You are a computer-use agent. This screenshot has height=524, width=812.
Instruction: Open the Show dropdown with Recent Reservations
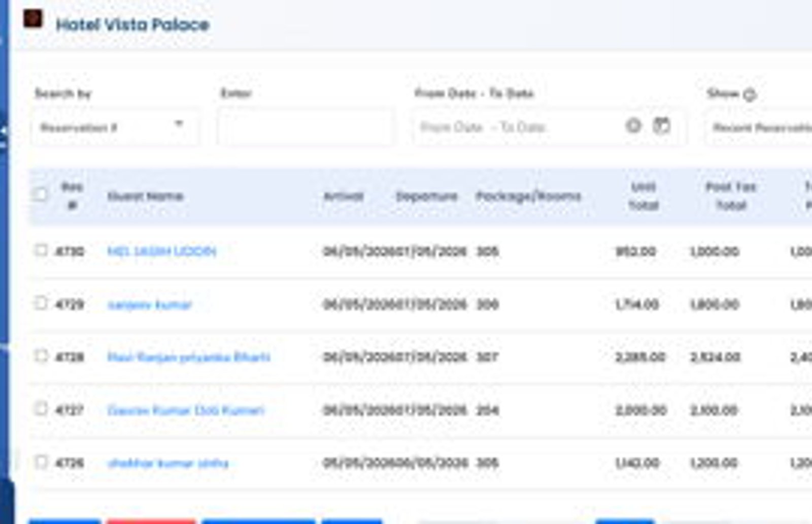(759, 127)
